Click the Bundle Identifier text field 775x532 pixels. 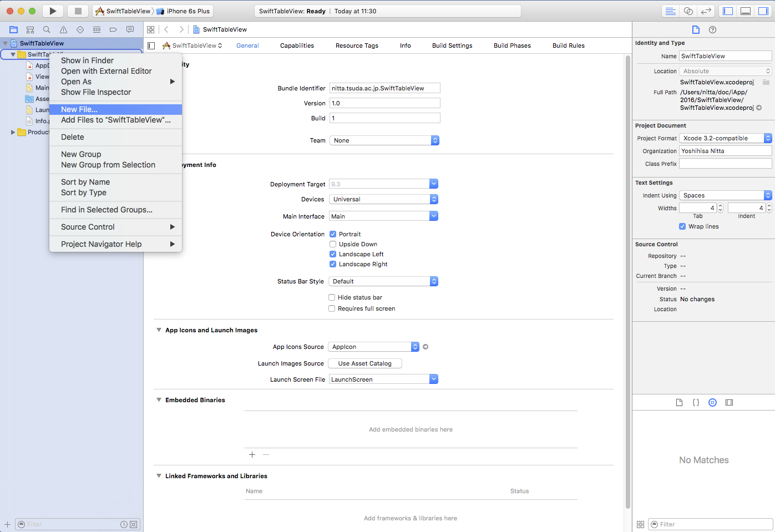[384, 88]
